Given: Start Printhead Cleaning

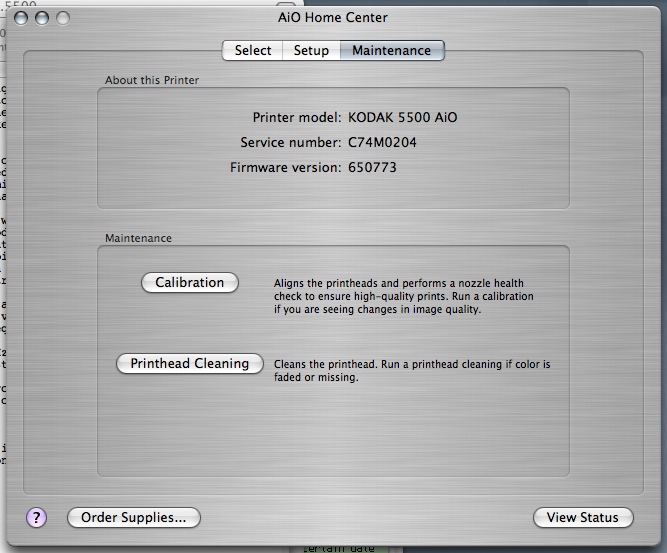Looking at the screenshot, I should click(x=190, y=364).
